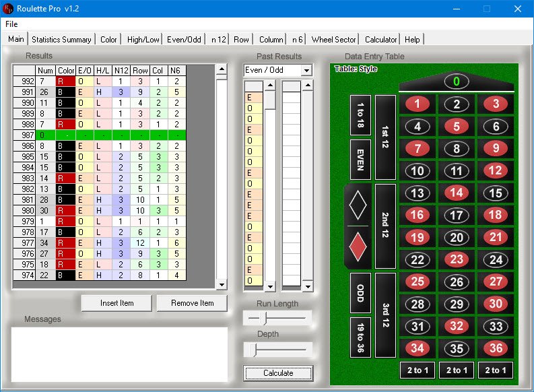Choose red number 23 on the table

[x=457, y=259]
